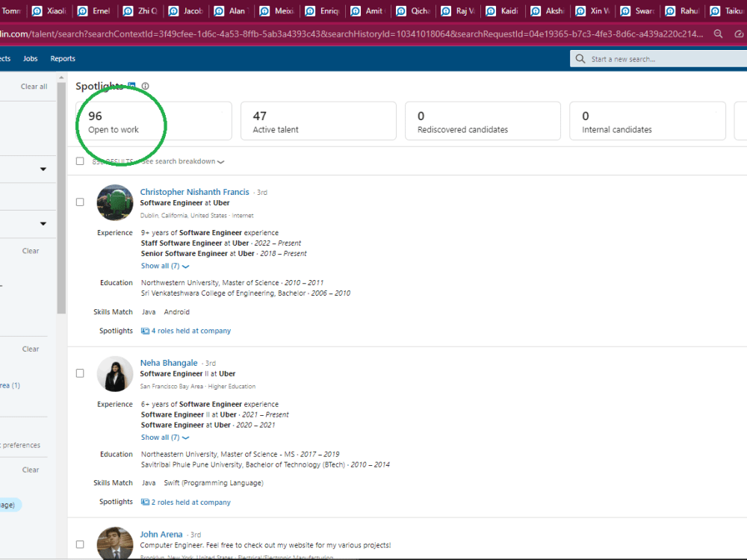Image resolution: width=747 pixels, height=560 pixels.
Task: Expand See search breakdown
Action: [184, 161]
